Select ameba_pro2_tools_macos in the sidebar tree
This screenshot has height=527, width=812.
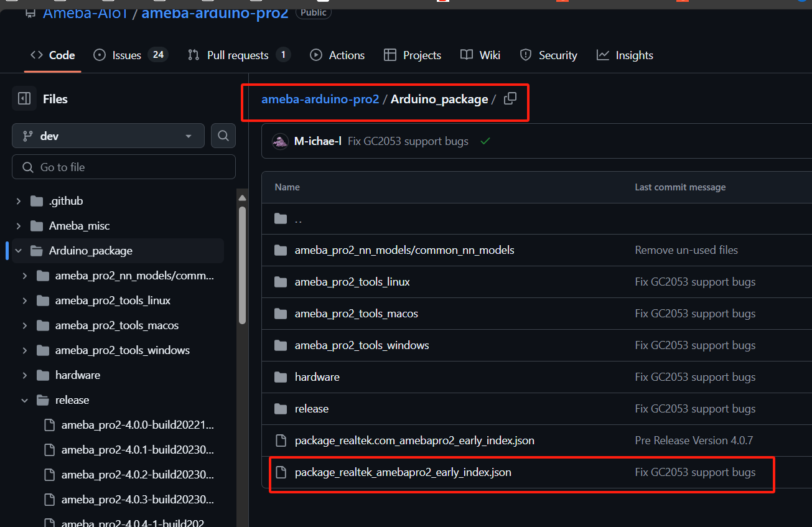pos(117,325)
